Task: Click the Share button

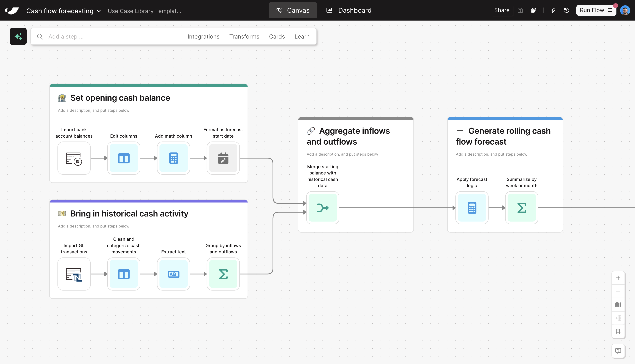Action: point(502,10)
